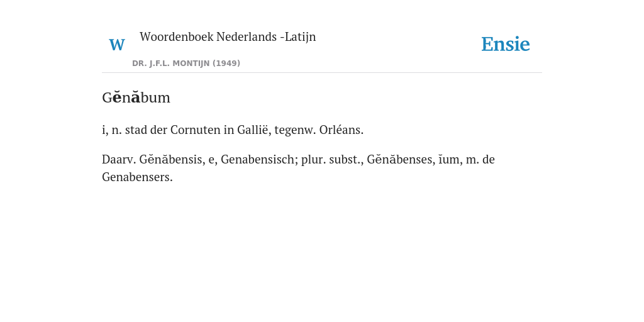
Task: Open the Ensie logo link
Action: pyautogui.click(x=506, y=44)
